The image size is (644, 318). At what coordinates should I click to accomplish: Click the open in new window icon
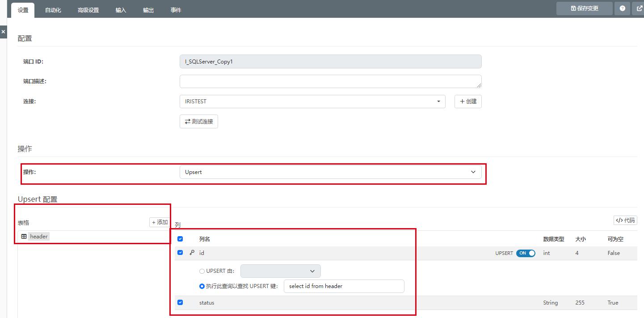[639, 8]
